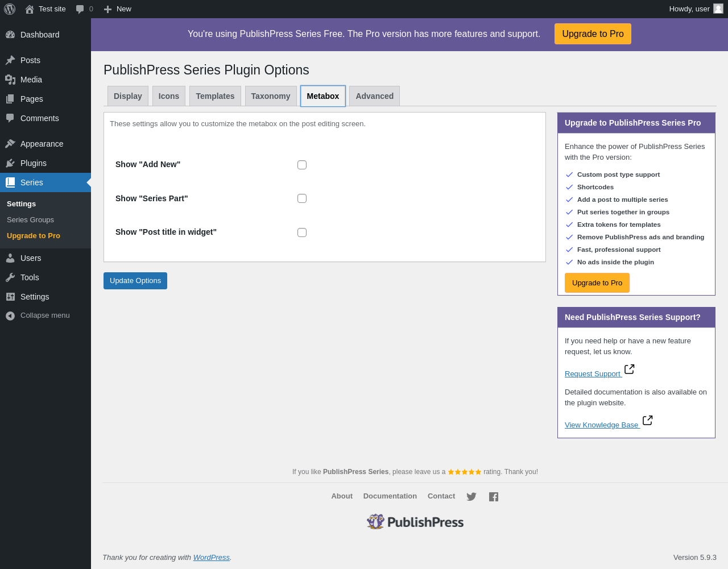Click the "Put series together in groups" text
This screenshot has width=728, height=569.
(623, 212)
